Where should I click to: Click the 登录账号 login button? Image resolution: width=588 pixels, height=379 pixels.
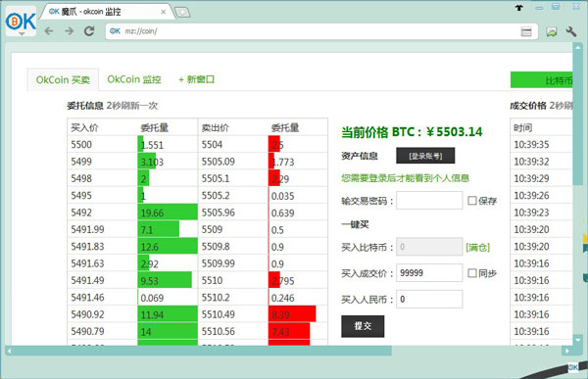425,156
